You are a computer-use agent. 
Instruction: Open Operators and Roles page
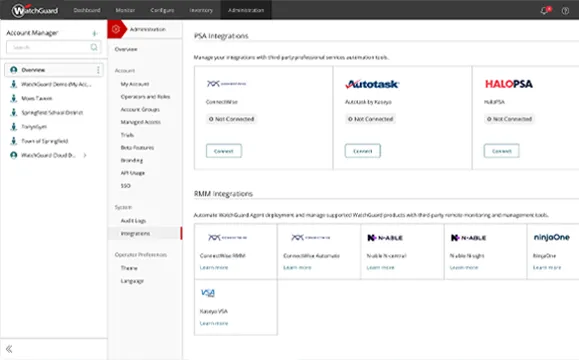[145, 97]
